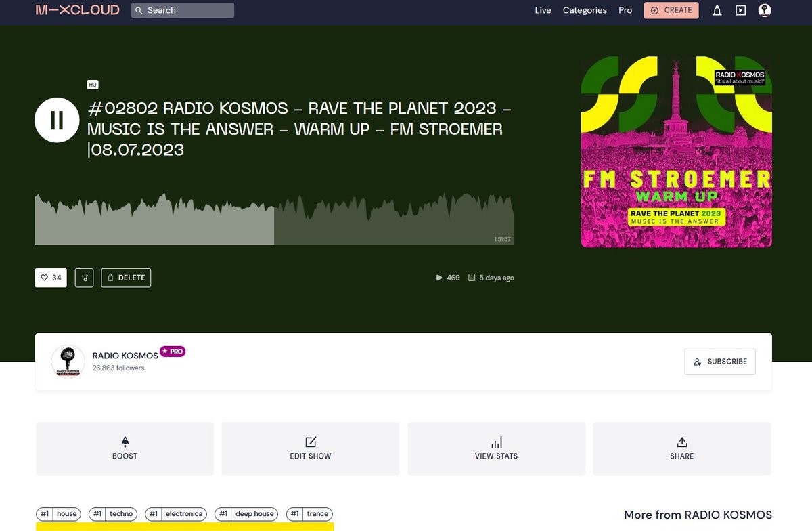Click into the Search input field

(x=183, y=10)
